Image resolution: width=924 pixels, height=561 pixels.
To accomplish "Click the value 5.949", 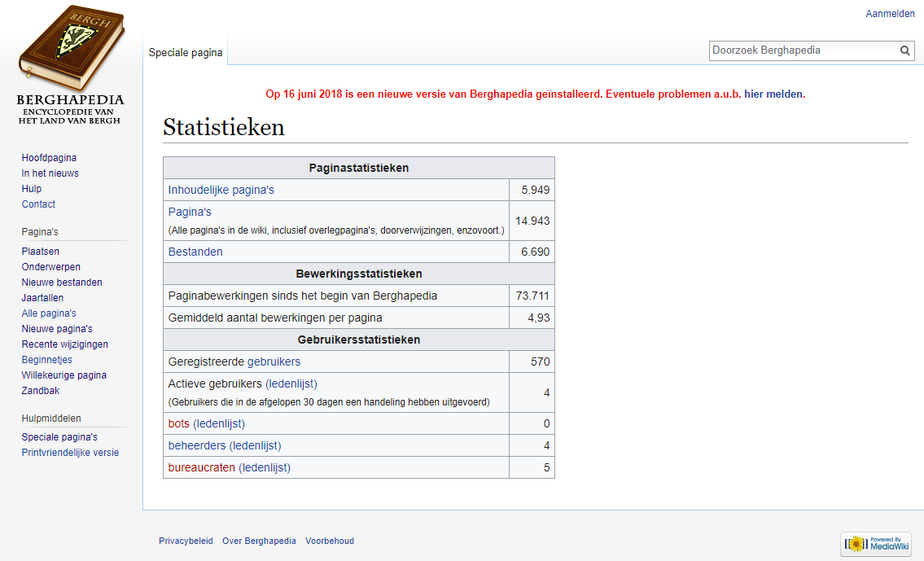I will 535,190.
